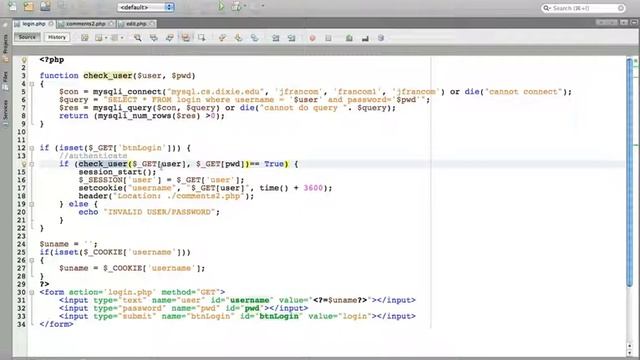The height and width of the screenshot is (360, 640).
Task: Collapse the code fold marker on line 12
Action: [x=31, y=148]
